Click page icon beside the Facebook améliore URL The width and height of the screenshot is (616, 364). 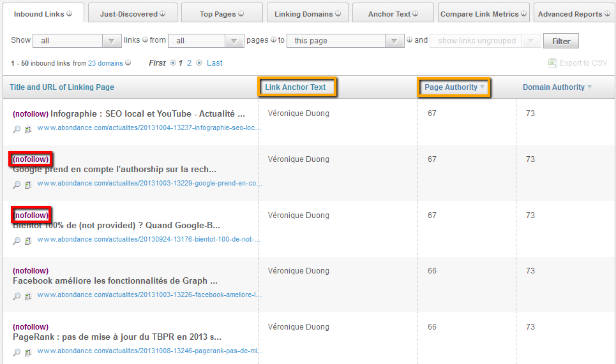click(x=28, y=296)
